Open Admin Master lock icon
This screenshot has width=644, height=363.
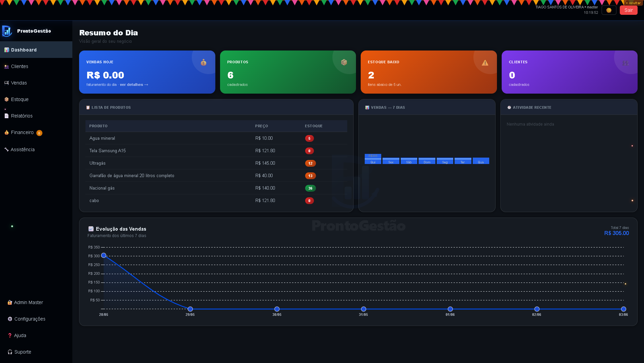click(x=10, y=302)
